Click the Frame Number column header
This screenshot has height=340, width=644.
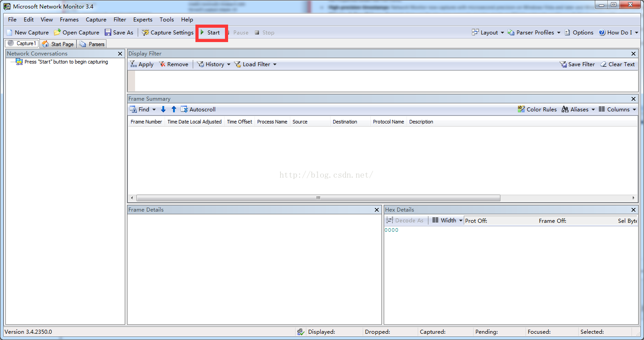point(146,122)
